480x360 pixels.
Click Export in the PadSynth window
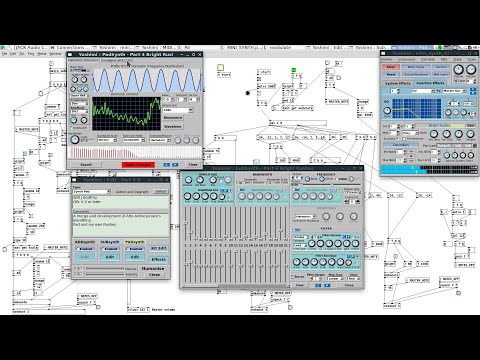tap(86, 164)
